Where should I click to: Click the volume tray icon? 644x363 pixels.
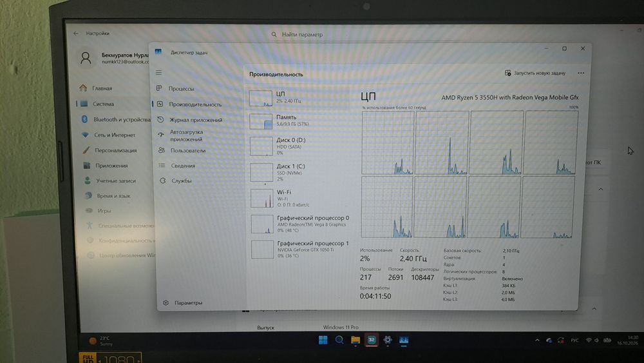(596, 340)
